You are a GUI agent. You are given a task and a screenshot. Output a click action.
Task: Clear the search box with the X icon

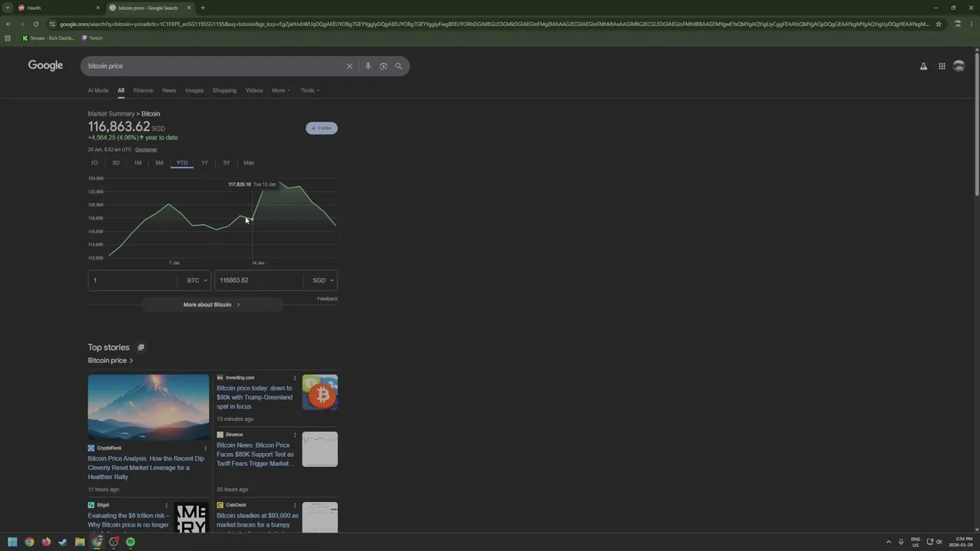point(349,66)
